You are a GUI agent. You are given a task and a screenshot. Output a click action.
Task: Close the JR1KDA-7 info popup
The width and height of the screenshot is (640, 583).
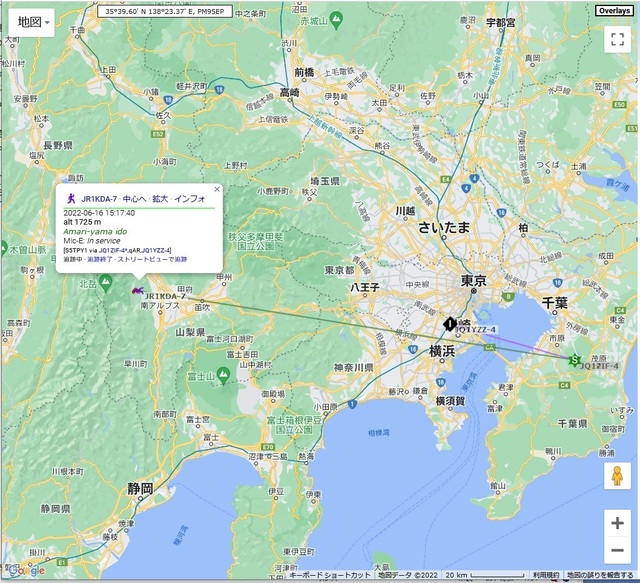click(x=217, y=188)
